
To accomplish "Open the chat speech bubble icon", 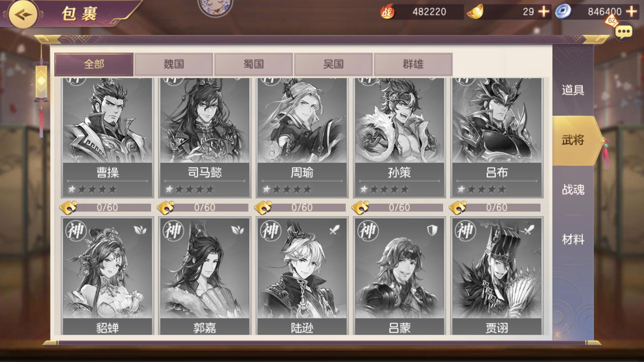I will 624,32.
